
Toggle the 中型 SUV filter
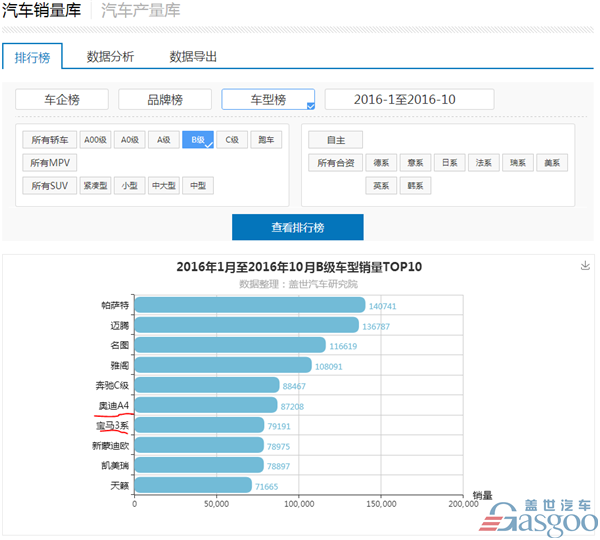pyautogui.click(x=198, y=186)
